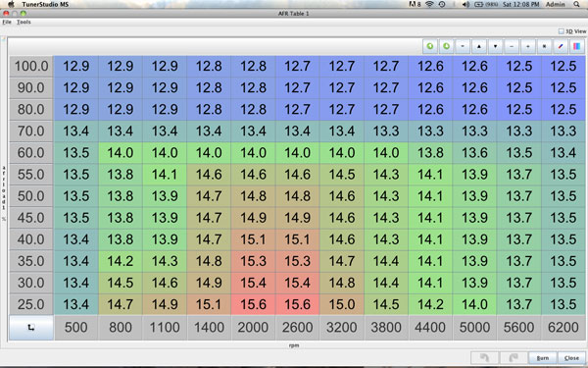Select cell 15.1 at 1400 rpm, 25.0 load

pyautogui.click(x=209, y=304)
